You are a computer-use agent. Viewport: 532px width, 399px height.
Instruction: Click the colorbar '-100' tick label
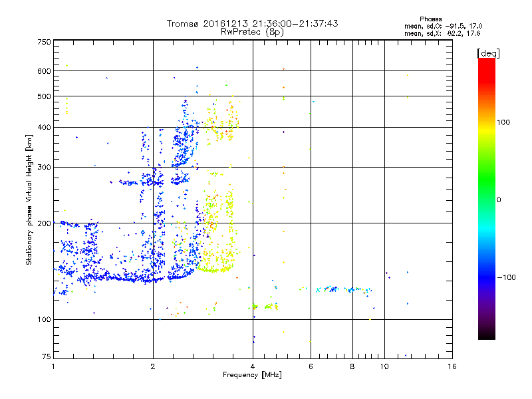[x=506, y=277]
